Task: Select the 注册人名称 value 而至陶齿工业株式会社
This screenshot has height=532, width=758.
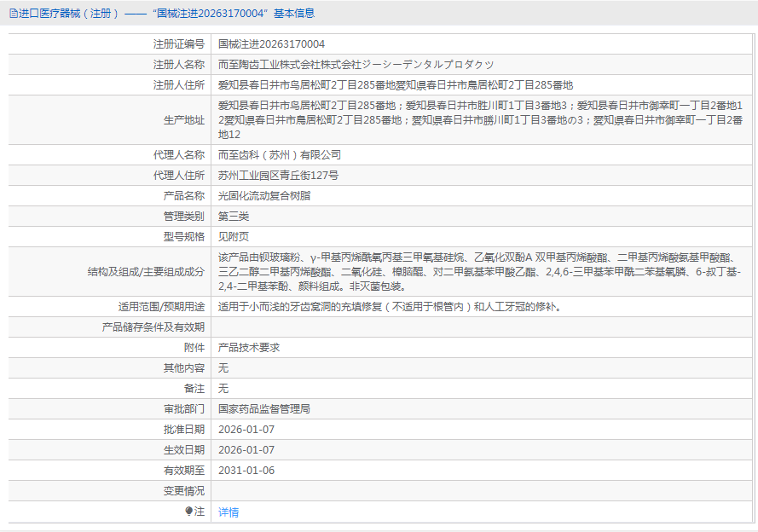Action: (x=356, y=65)
